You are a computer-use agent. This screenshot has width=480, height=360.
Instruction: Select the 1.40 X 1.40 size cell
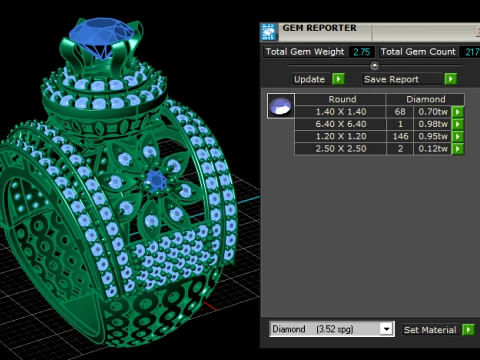340,112
